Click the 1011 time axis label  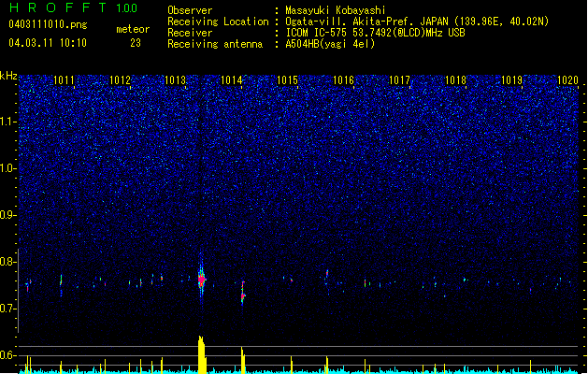[x=64, y=80]
